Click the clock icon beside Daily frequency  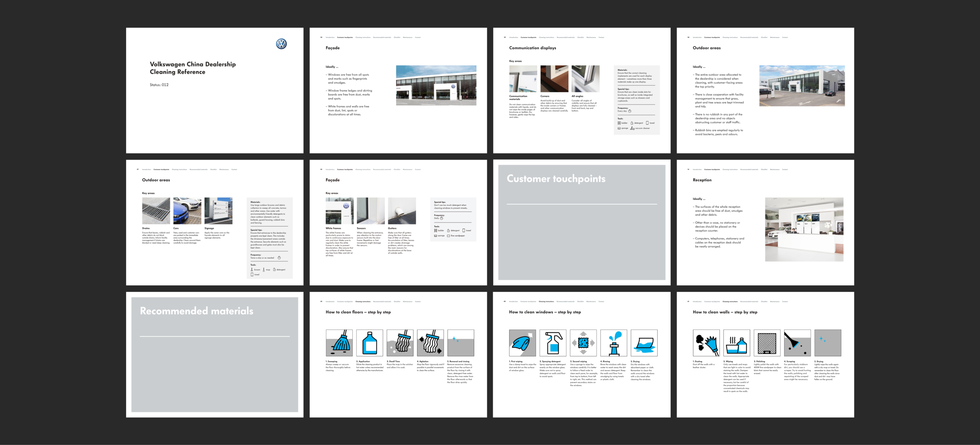[441, 218]
